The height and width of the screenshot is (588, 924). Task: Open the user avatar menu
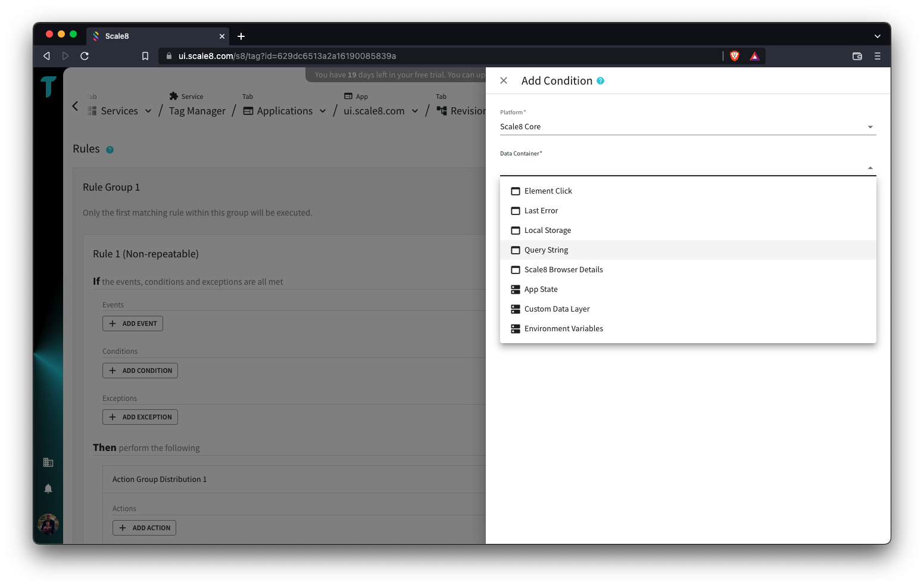48,524
